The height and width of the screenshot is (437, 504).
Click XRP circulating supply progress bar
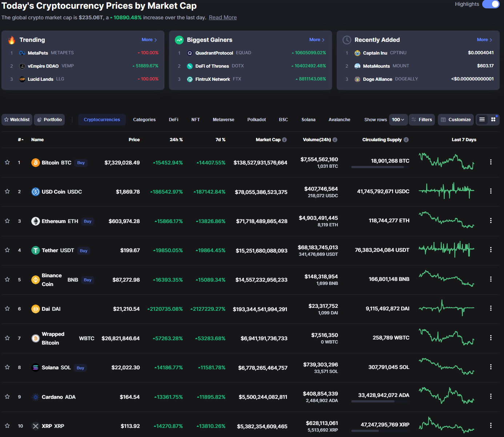coord(380,431)
